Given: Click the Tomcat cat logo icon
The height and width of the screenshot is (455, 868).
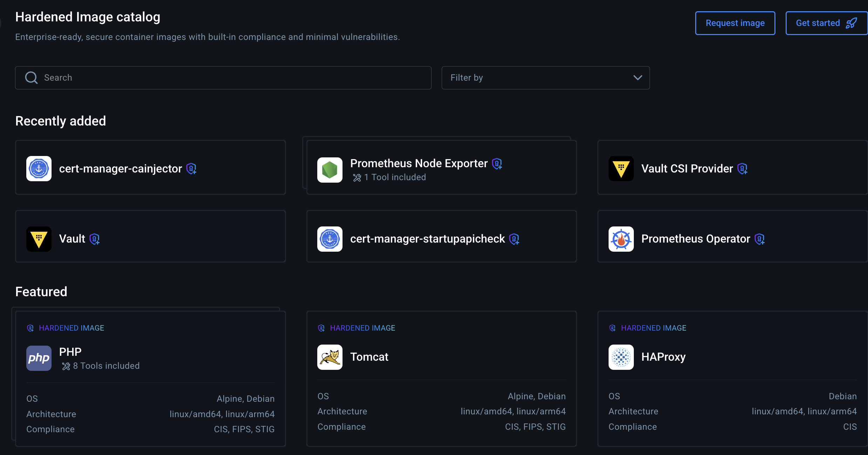Looking at the screenshot, I should coord(330,357).
